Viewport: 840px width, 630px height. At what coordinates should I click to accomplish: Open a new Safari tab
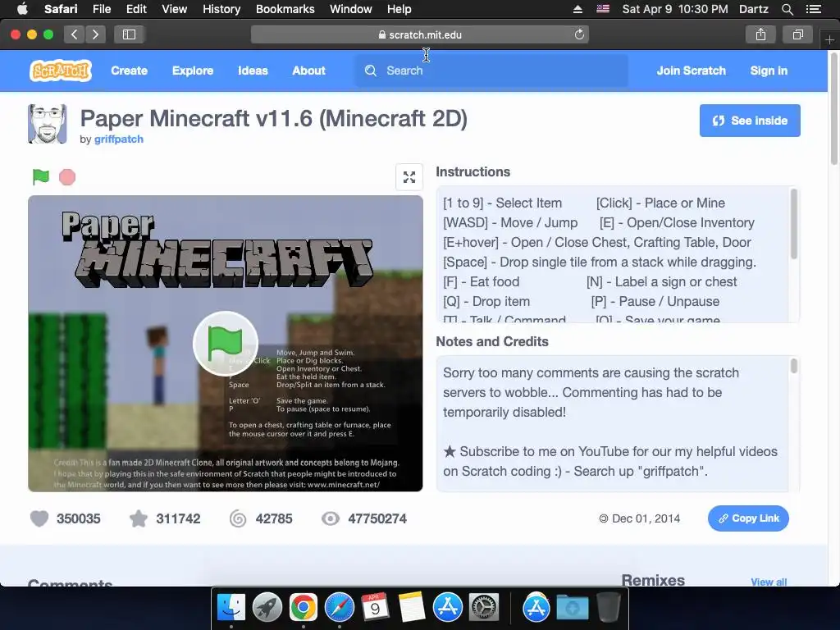[829, 39]
